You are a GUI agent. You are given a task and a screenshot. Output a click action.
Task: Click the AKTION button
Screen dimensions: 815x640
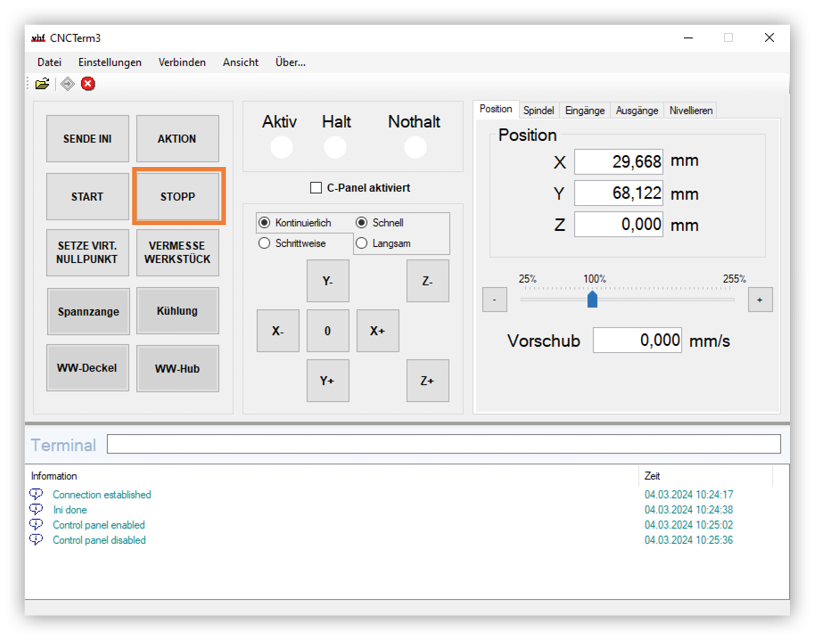point(177,139)
